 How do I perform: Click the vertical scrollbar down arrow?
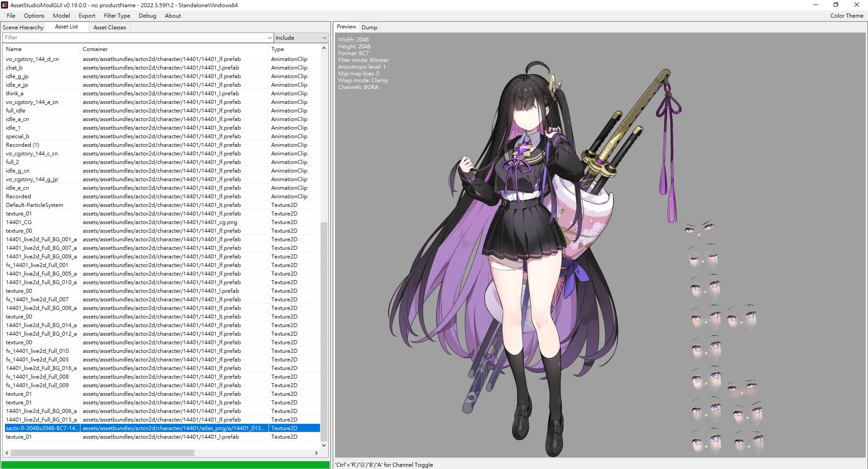[x=324, y=445]
